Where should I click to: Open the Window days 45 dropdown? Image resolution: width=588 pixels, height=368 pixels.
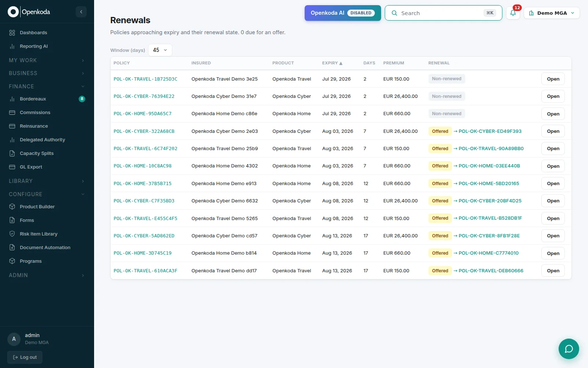160,50
